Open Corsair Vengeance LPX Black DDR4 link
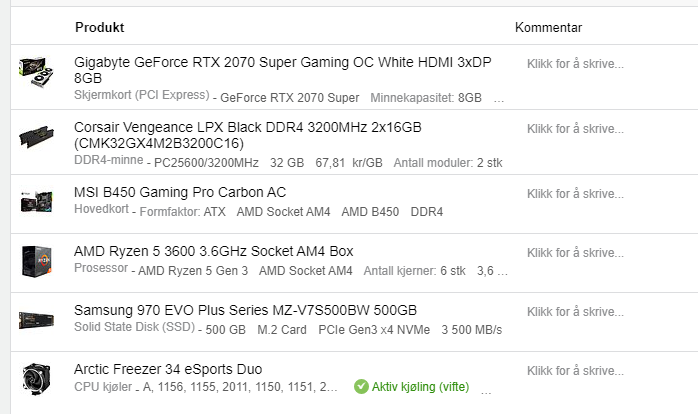This screenshot has width=698, height=414. point(248,135)
